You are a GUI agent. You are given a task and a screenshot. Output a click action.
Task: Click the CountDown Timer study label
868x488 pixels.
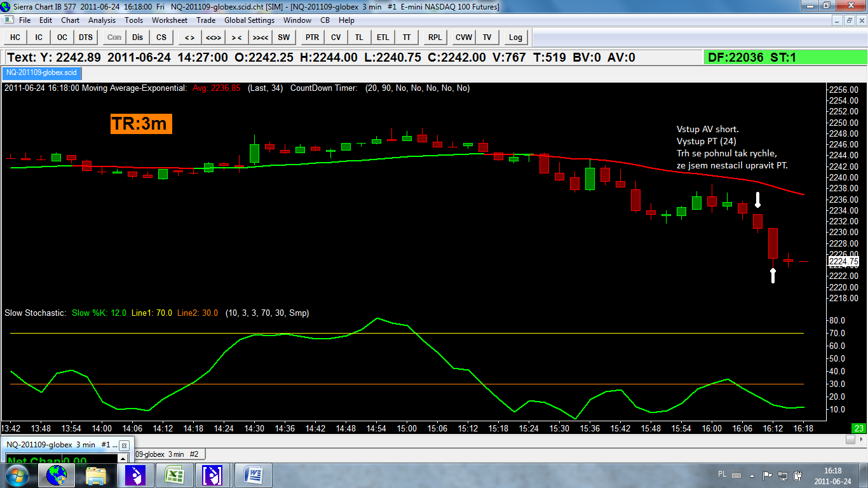[x=323, y=88]
